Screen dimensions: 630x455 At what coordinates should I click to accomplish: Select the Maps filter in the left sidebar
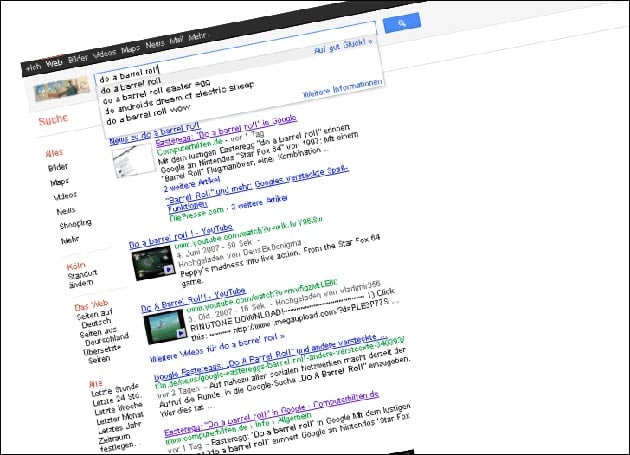coord(59,182)
